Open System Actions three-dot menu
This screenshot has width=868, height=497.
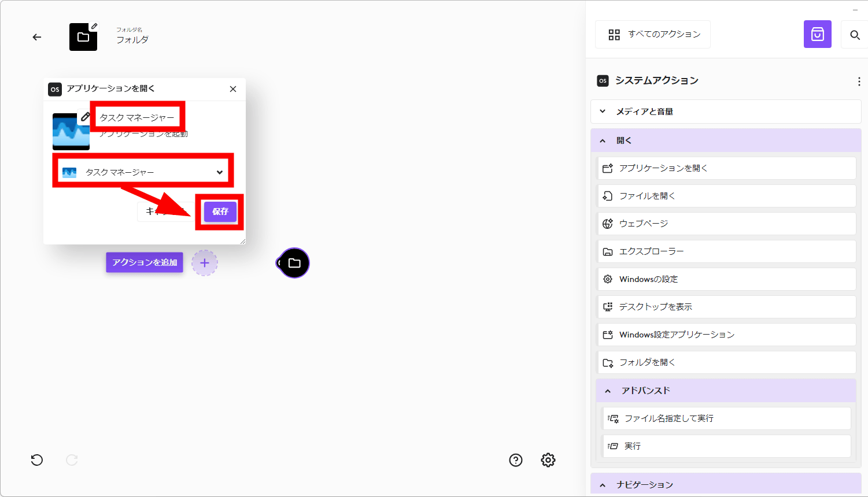859,81
